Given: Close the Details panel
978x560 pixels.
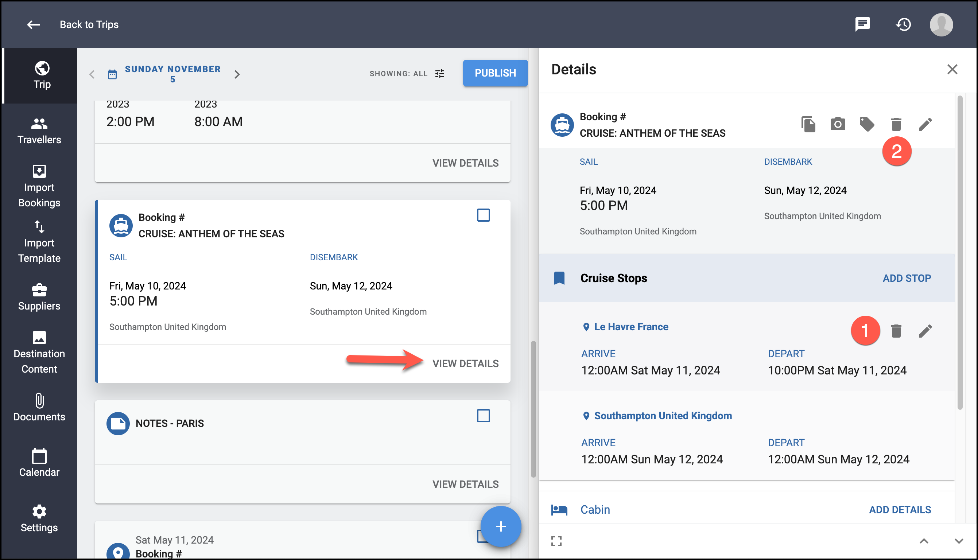Looking at the screenshot, I should pos(952,69).
